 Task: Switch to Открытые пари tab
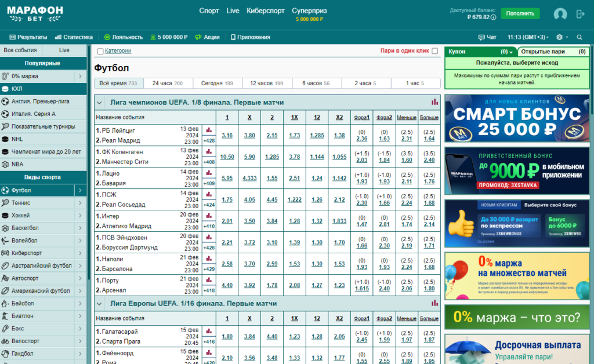tap(553, 52)
